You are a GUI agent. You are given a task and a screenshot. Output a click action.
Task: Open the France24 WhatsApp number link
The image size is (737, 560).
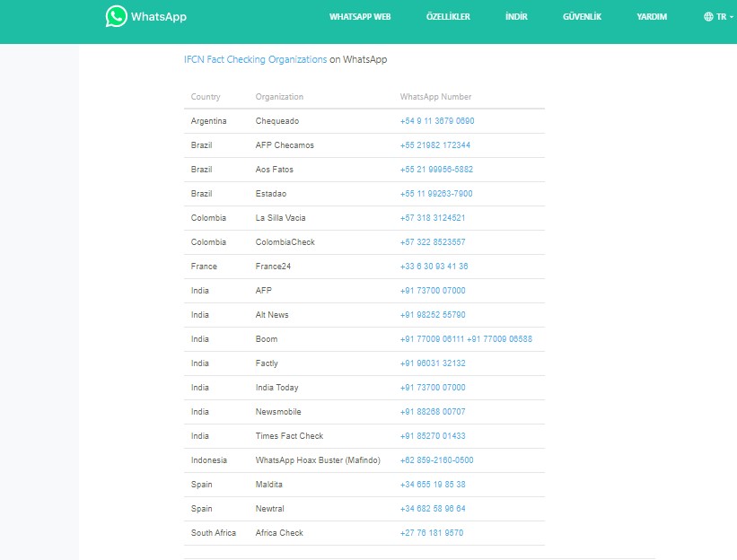coord(434,267)
